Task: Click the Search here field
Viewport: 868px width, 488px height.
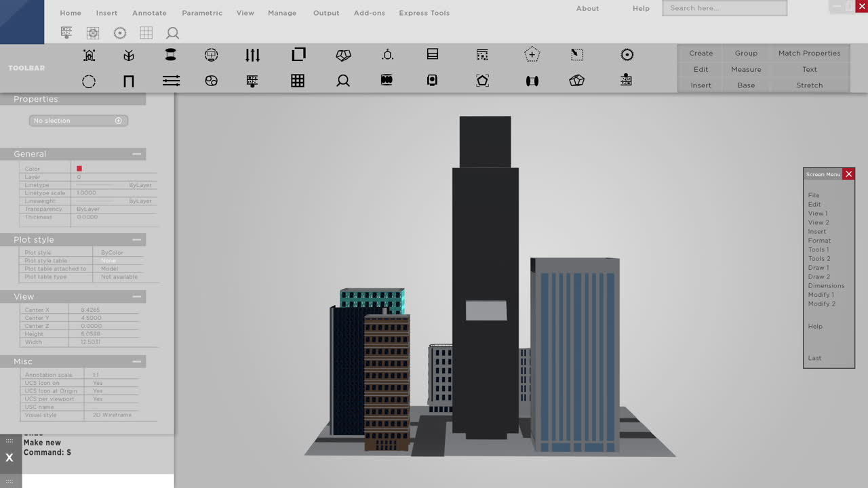Action: (725, 8)
